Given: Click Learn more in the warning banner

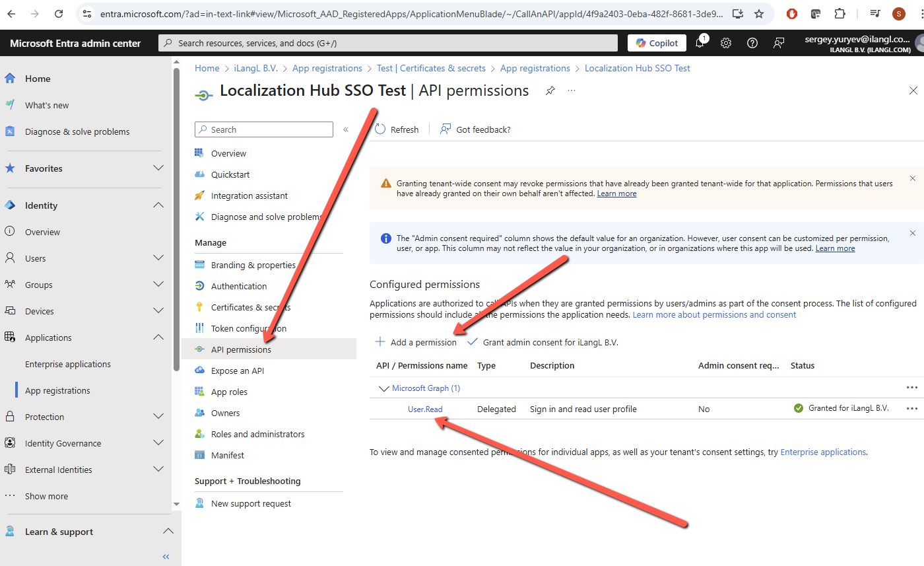Looking at the screenshot, I should tap(617, 194).
